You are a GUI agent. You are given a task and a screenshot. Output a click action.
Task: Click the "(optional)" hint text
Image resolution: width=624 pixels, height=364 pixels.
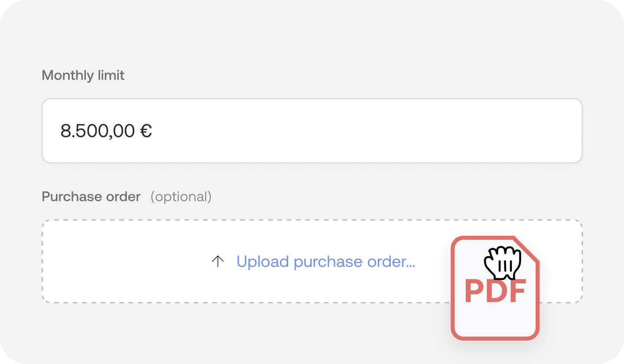pos(181,197)
